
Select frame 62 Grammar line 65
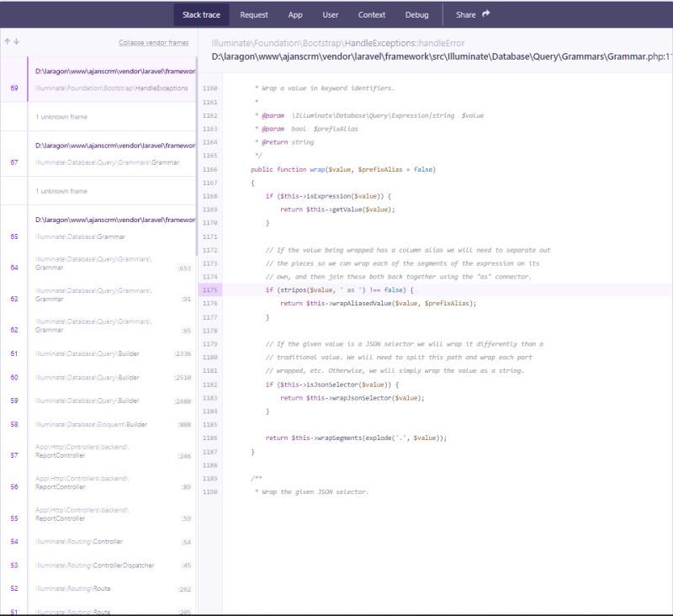[98, 326]
